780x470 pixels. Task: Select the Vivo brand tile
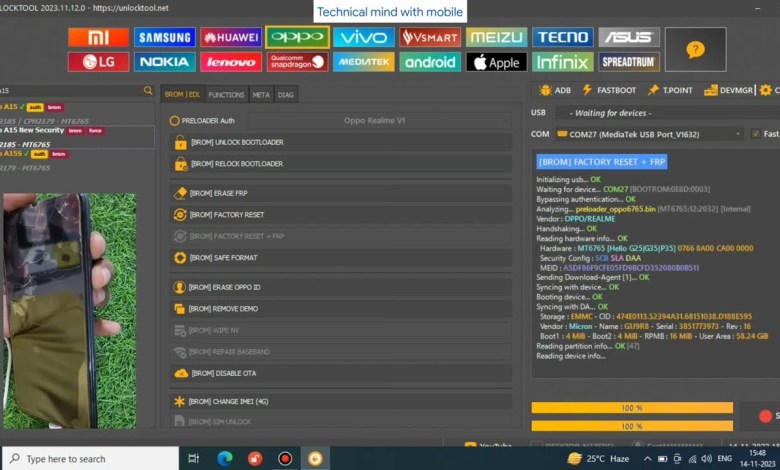tap(364, 37)
